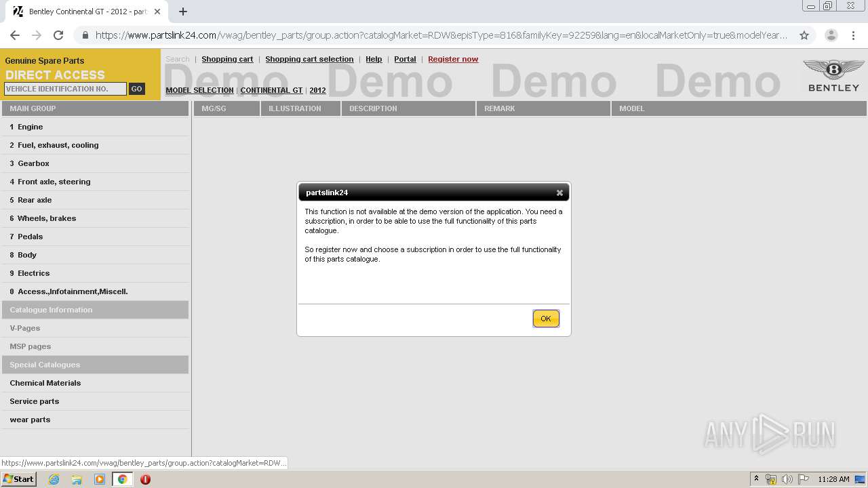868x488 pixels.
Task: Select main group 4 Front axle, steering
Action: (x=95, y=182)
